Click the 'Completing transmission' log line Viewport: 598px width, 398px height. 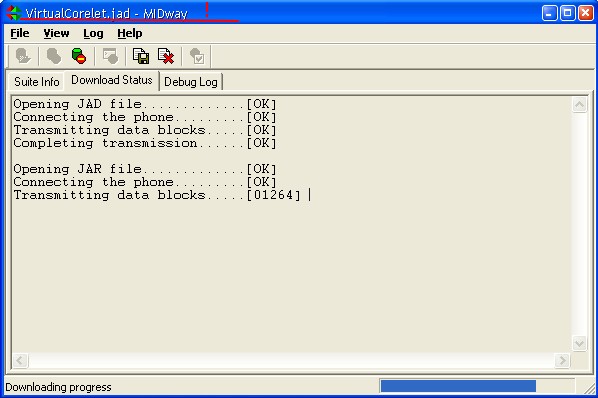pyautogui.click(x=145, y=143)
